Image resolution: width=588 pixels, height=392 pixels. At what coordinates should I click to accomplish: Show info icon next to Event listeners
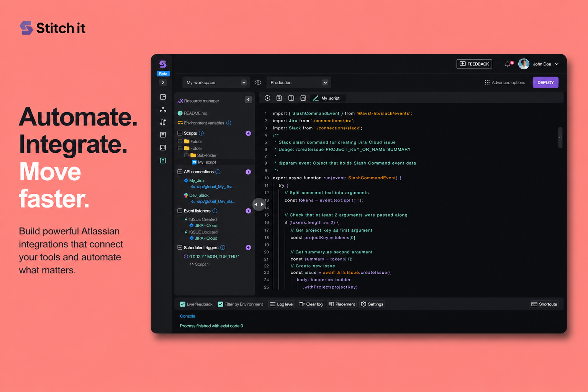tap(215, 211)
